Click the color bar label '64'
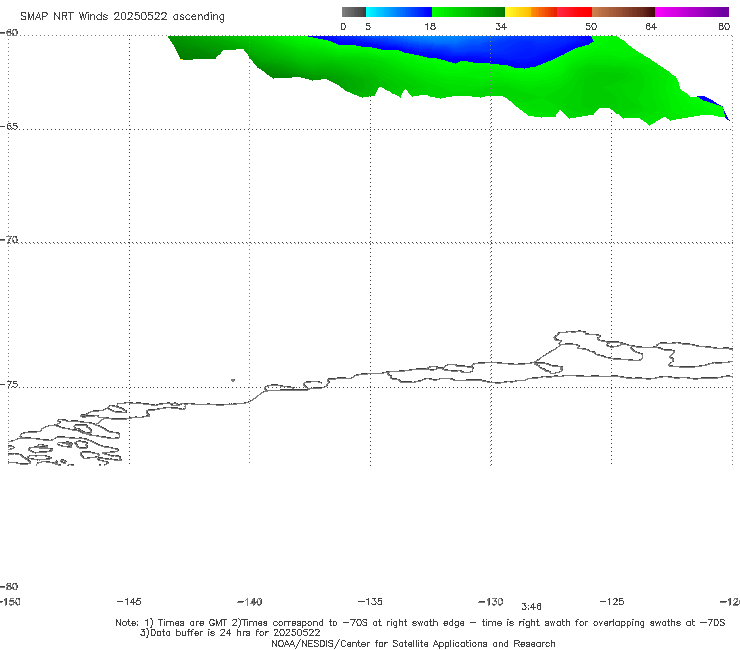 tap(651, 26)
